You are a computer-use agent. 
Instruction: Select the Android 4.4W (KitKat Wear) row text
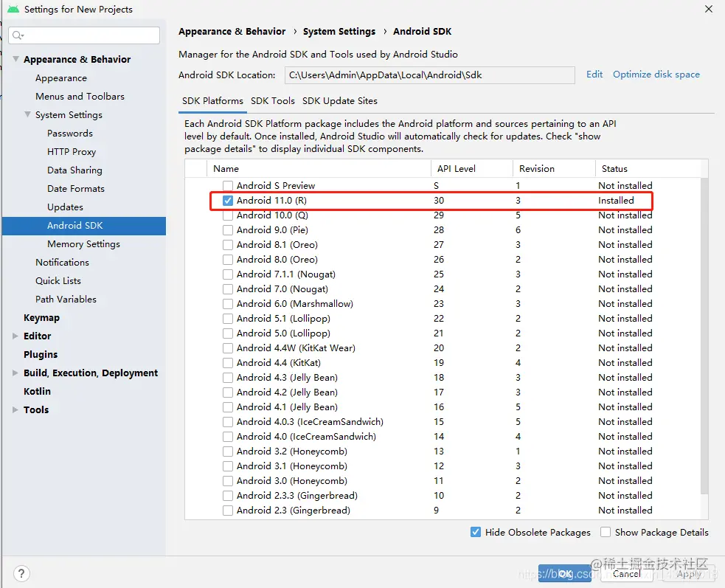(x=296, y=348)
